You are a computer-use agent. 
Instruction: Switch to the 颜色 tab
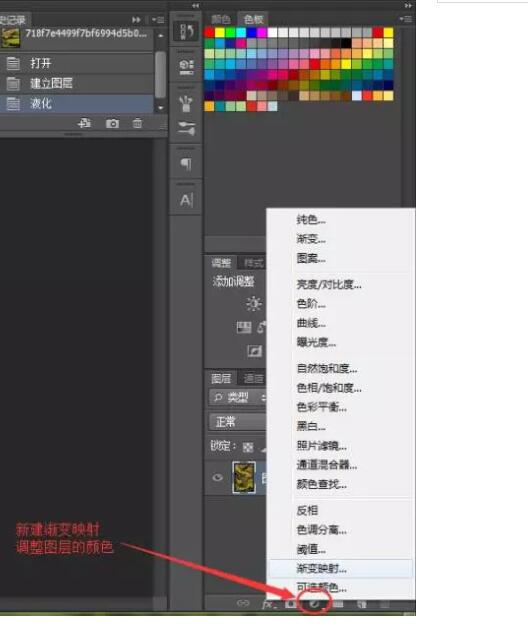221,19
